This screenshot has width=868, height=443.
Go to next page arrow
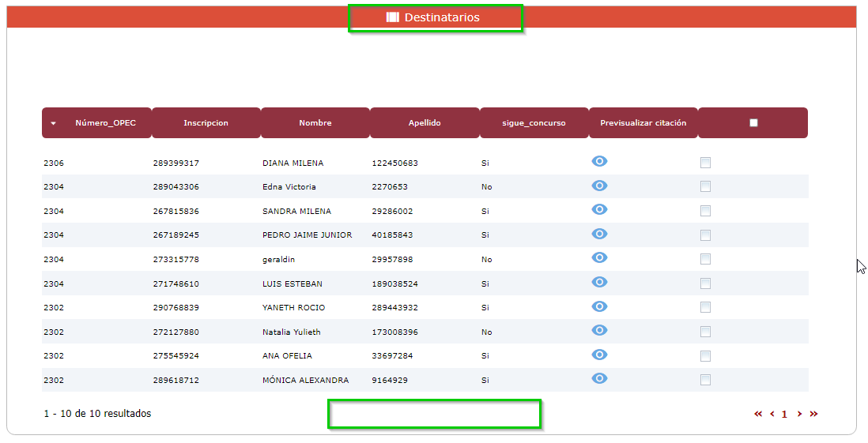click(x=799, y=414)
